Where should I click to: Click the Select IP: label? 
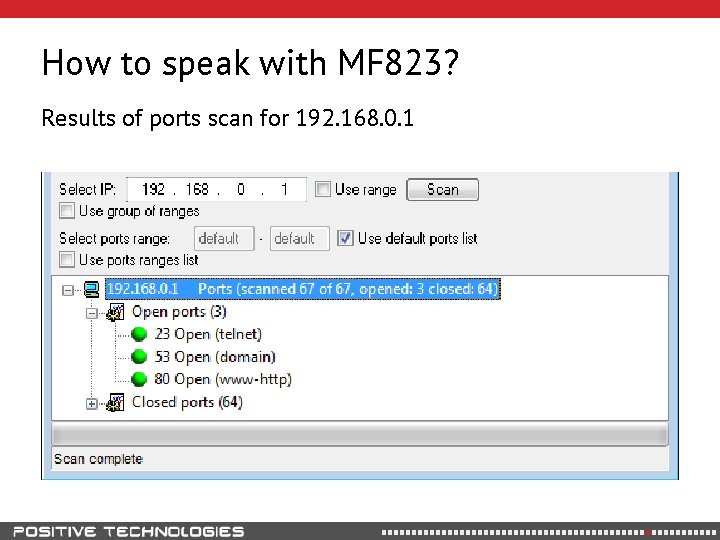(87, 189)
